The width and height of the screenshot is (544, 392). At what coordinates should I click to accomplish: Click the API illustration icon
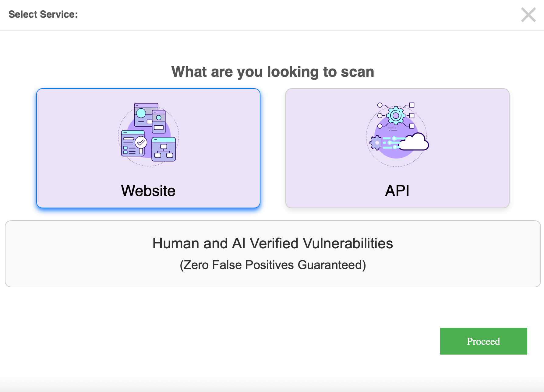(x=397, y=134)
